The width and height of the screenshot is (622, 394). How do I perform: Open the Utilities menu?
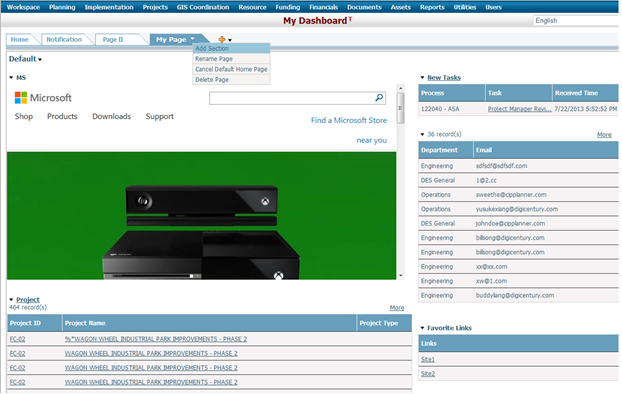click(x=465, y=7)
